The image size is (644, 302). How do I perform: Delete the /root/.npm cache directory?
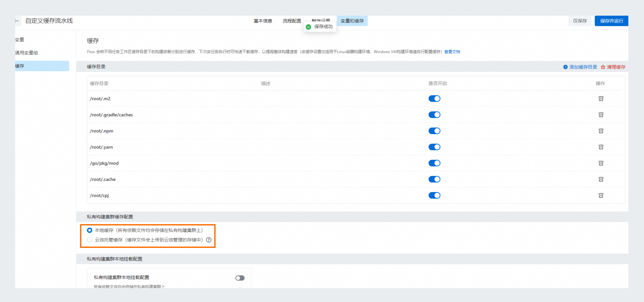pyautogui.click(x=601, y=131)
